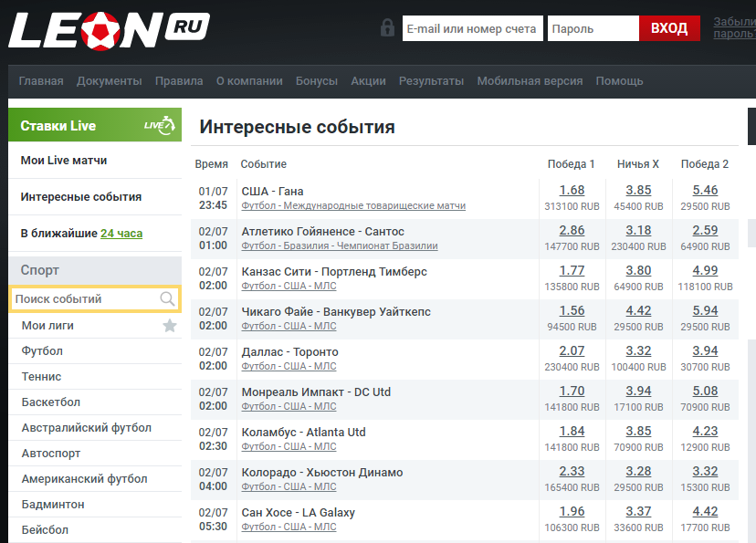Click the padlock icon near login

pos(387,28)
